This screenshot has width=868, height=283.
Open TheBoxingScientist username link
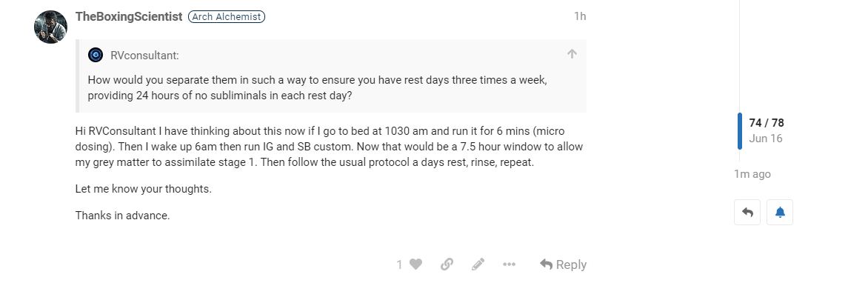point(128,16)
